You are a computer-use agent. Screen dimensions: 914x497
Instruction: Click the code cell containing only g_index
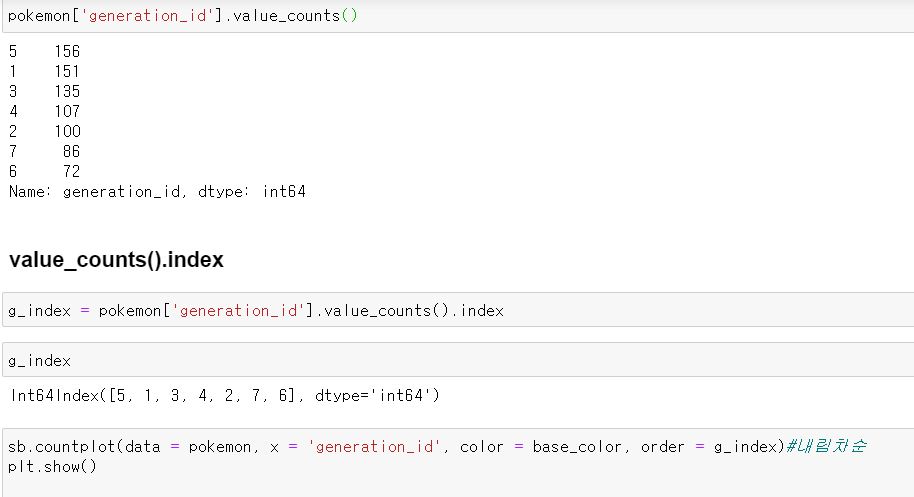[x=458, y=360]
